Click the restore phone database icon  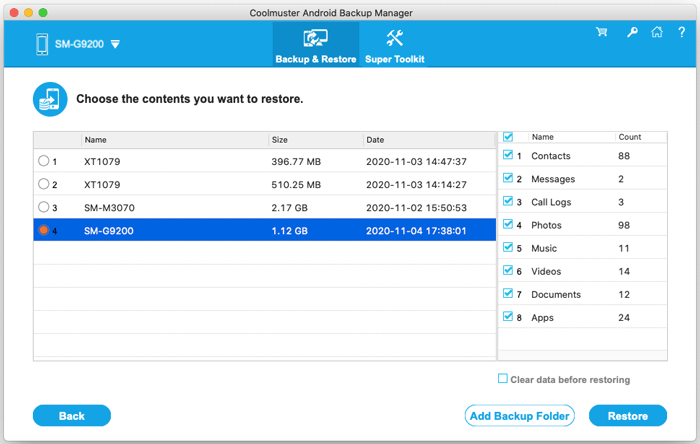(50, 99)
